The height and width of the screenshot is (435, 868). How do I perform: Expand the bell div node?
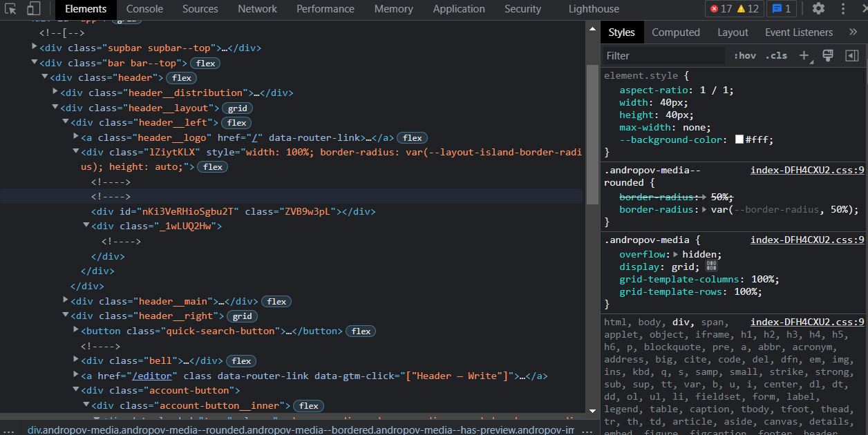point(76,360)
